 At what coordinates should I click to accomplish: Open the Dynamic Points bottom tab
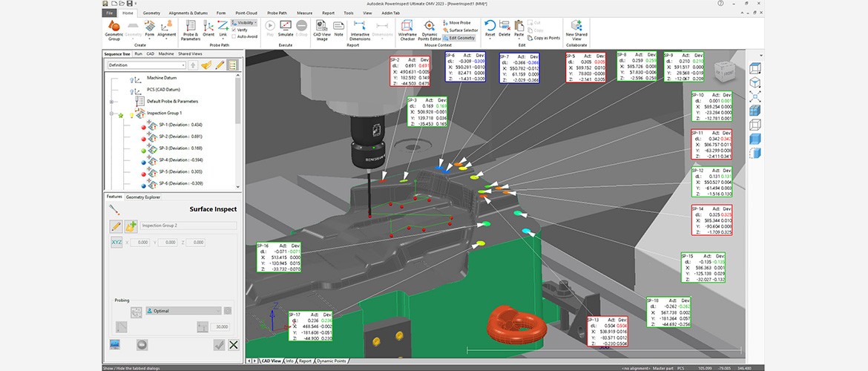click(x=331, y=361)
